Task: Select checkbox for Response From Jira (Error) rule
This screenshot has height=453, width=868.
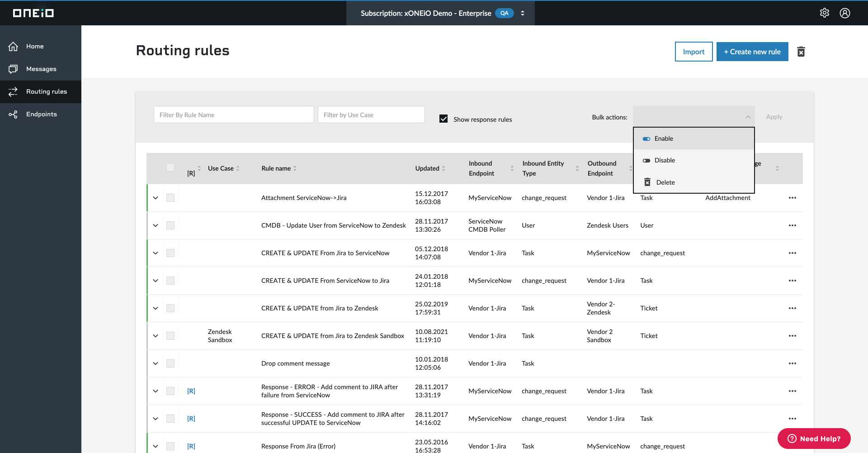Action: tap(170, 446)
